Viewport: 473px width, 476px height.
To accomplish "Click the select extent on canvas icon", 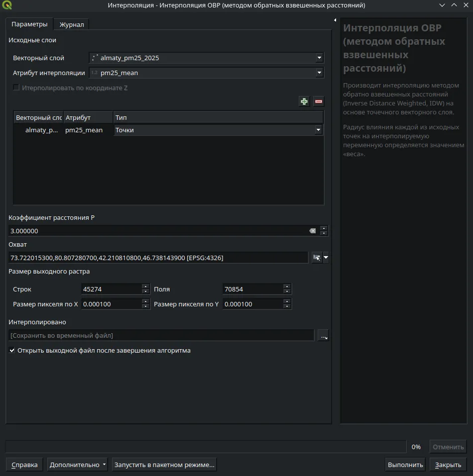I will tap(317, 258).
